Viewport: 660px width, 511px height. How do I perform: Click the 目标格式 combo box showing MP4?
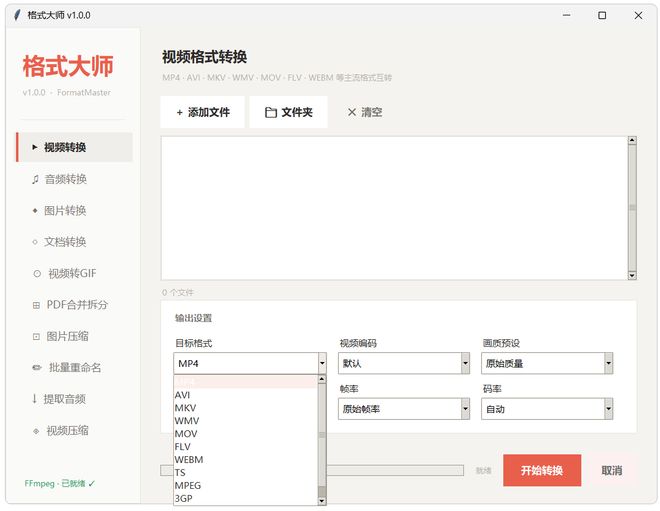coord(250,363)
